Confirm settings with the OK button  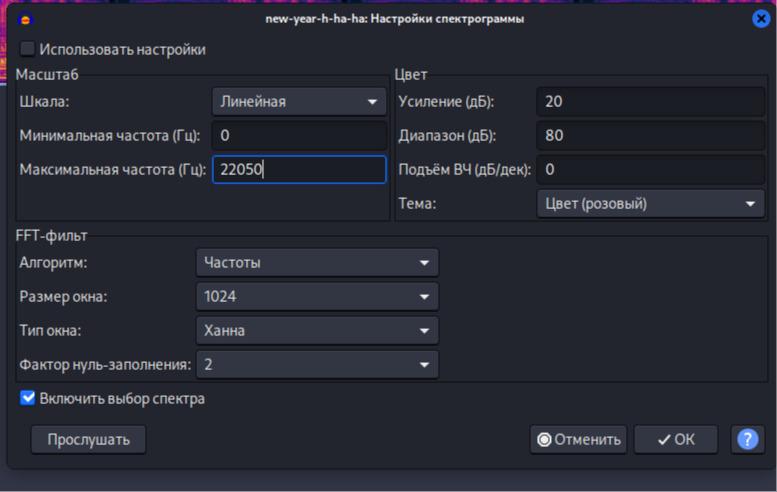coord(676,439)
